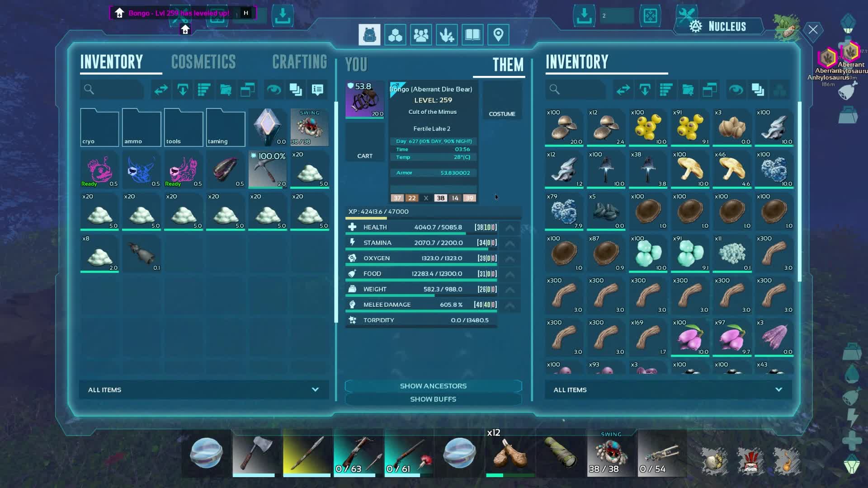Click stack windows icon in left inventory
The height and width of the screenshot is (488, 868).
point(248,90)
